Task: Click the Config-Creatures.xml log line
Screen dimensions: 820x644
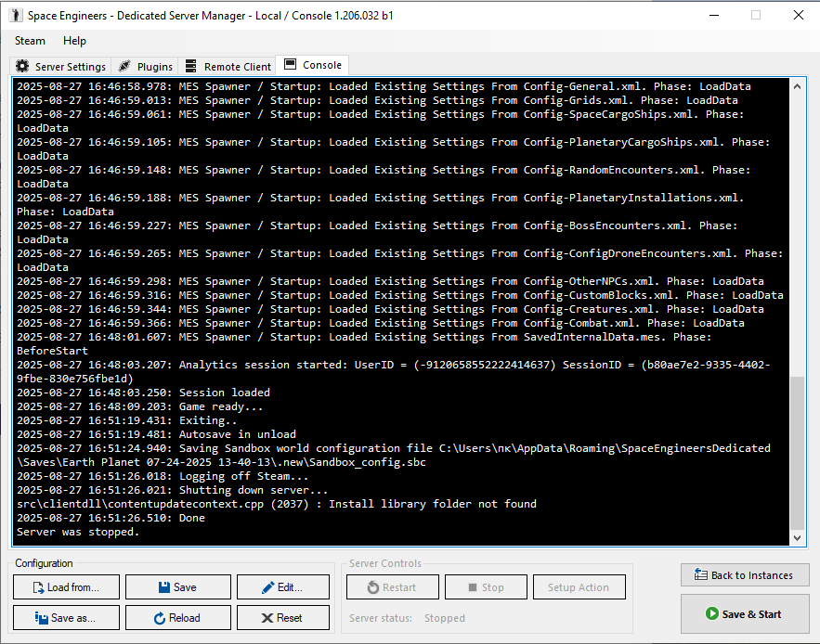Action: (390, 309)
